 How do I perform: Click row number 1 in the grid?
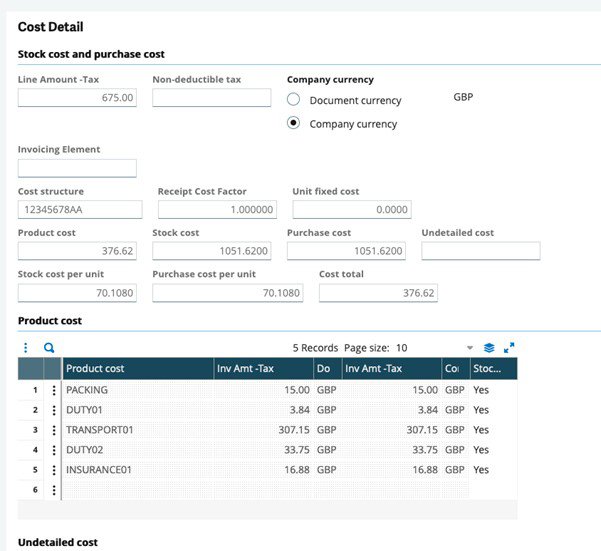point(35,390)
